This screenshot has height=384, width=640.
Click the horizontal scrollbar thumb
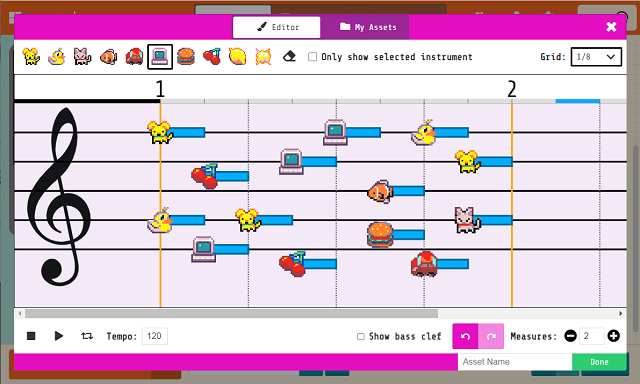coord(231,313)
